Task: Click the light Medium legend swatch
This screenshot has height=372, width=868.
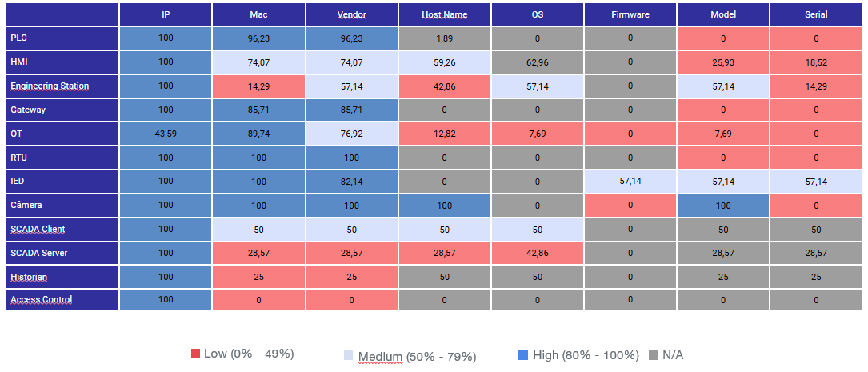Action: (348, 355)
